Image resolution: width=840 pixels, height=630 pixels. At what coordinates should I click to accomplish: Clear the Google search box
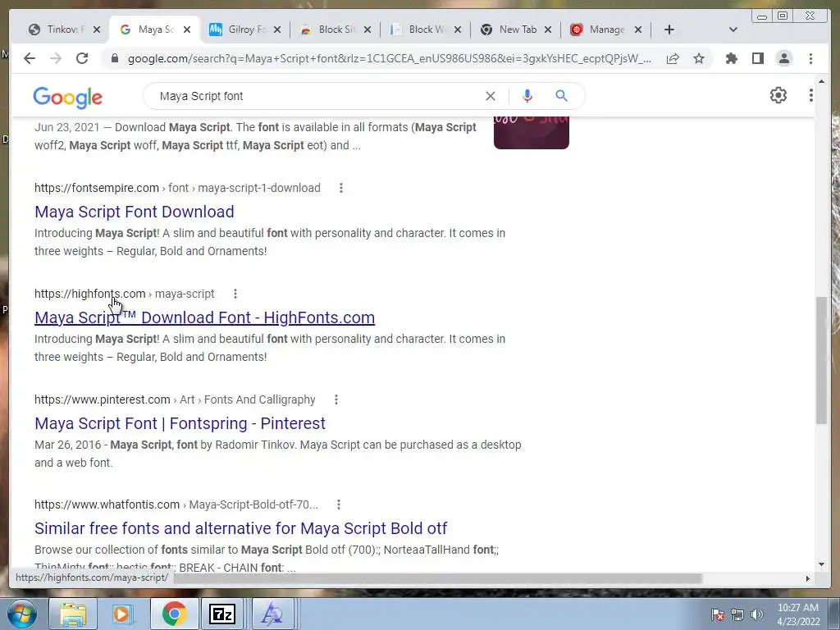click(x=491, y=96)
